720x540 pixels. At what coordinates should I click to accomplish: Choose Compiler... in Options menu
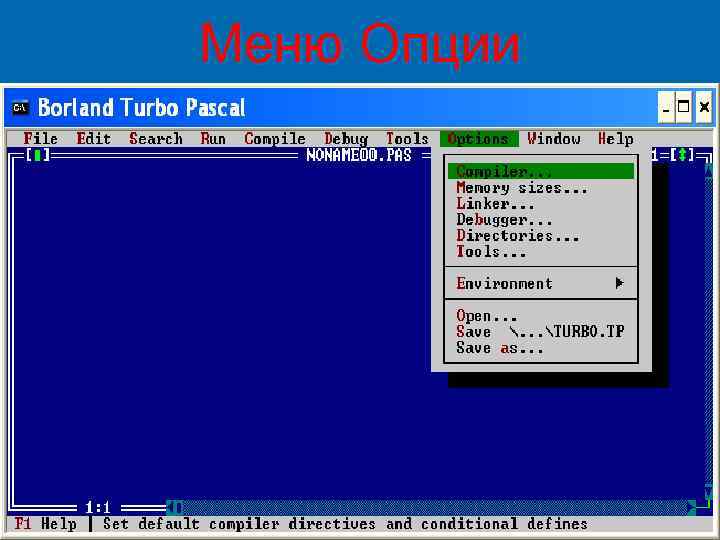[x=541, y=171]
